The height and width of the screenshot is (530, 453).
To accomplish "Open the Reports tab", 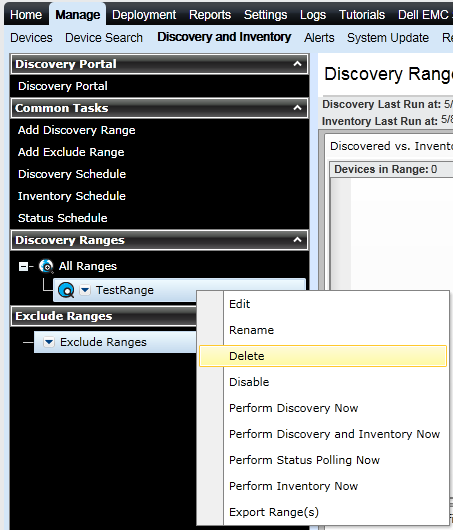I will coord(210,15).
